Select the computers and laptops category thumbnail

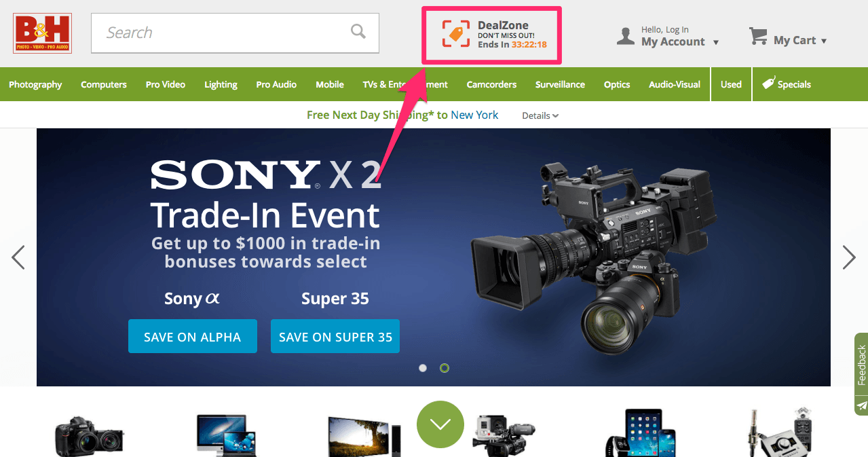click(227, 435)
